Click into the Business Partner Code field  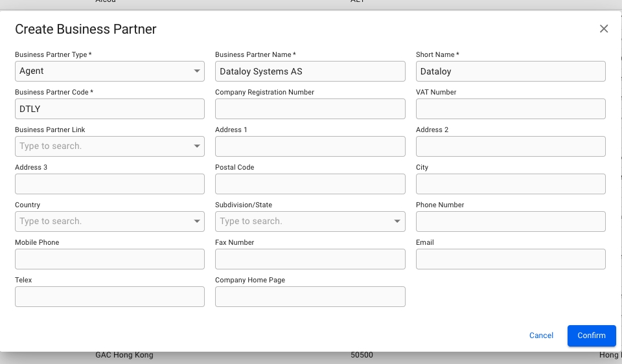(x=109, y=109)
